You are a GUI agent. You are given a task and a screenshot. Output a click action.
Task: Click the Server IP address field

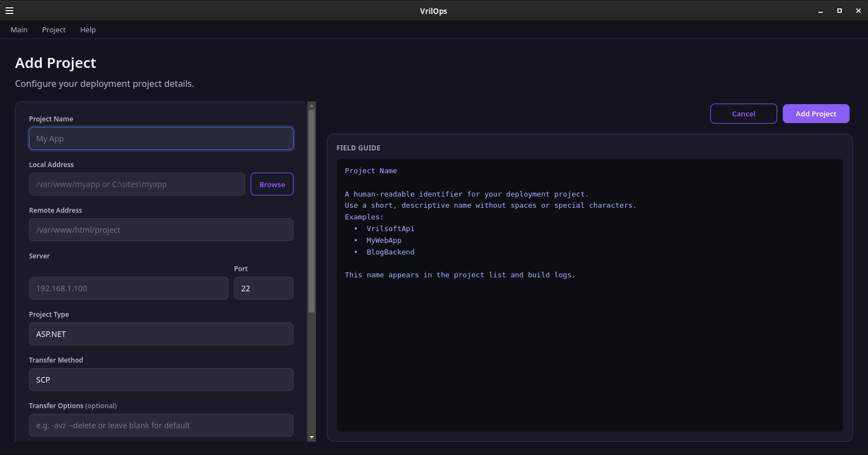pos(129,288)
